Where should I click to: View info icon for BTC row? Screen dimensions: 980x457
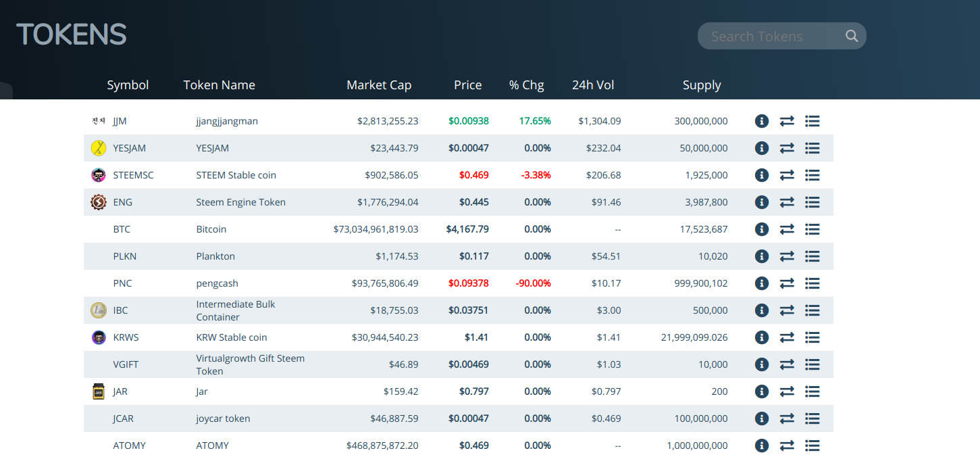[762, 229]
